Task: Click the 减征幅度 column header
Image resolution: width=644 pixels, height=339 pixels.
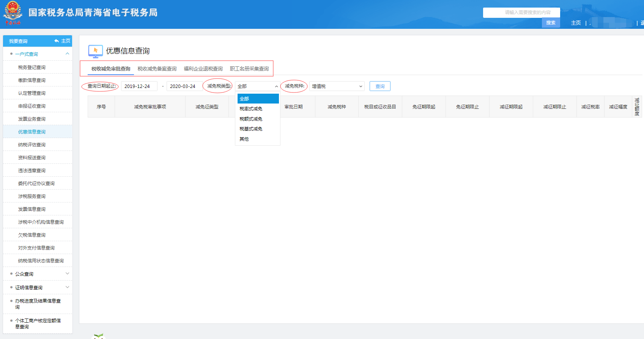Action: [x=618, y=107]
